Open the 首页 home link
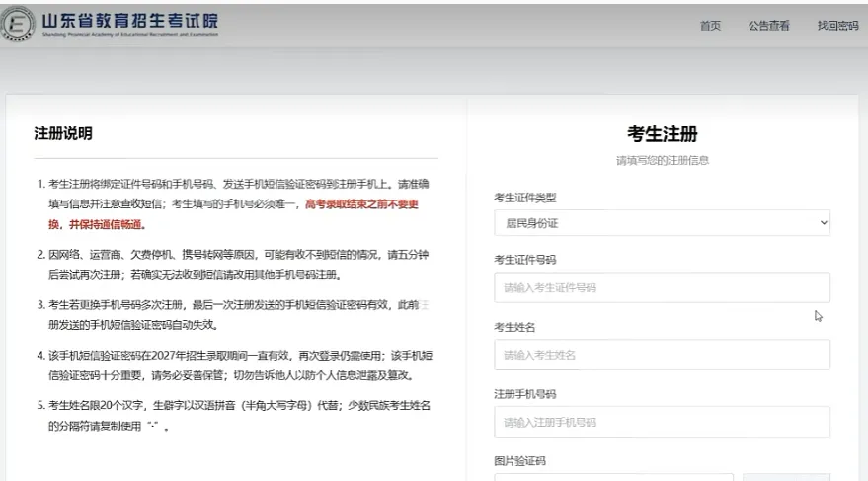868x481 pixels. [x=710, y=26]
